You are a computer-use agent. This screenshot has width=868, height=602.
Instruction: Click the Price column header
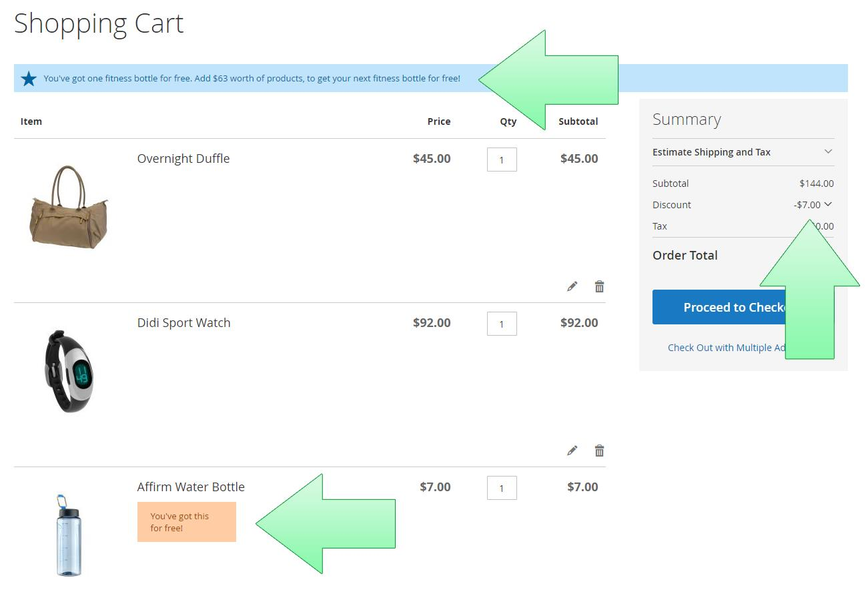point(439,121)
